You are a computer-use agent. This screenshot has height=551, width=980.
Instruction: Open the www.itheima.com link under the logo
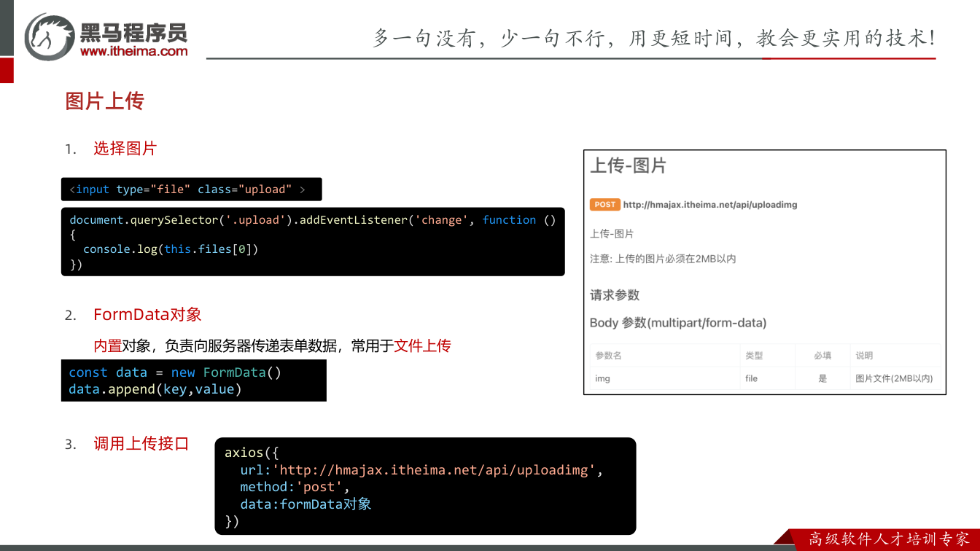coord(133,51)
